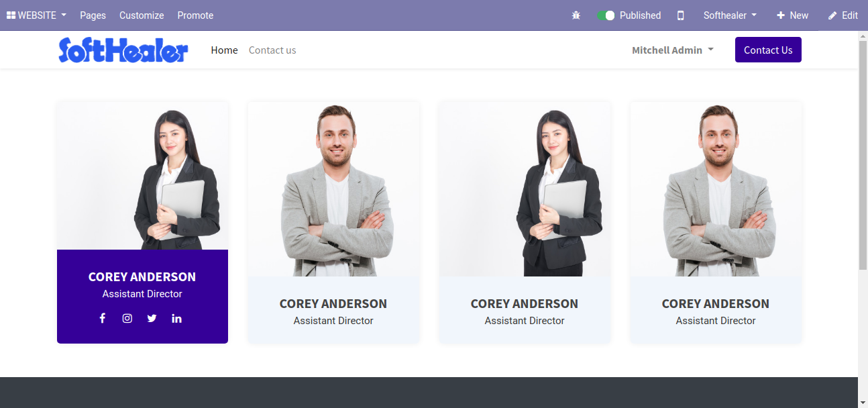
Task: Click the Home navigation link
Action: pyautogui.click(x=224, y=50)
